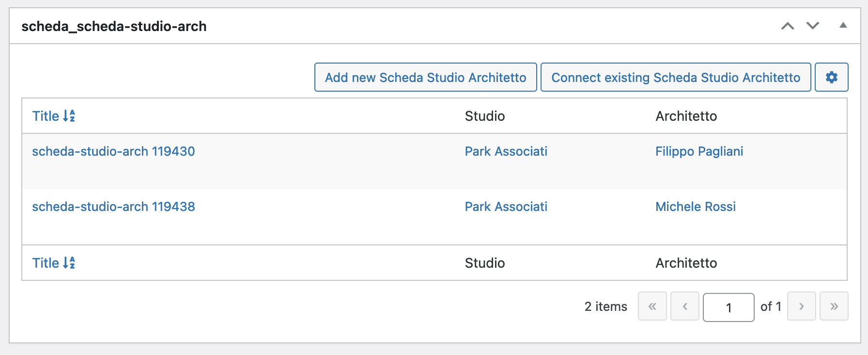Click the scheda_scheda-studio-arch panel title
Viewport: 868px width, 355px height.
point(114,26)
